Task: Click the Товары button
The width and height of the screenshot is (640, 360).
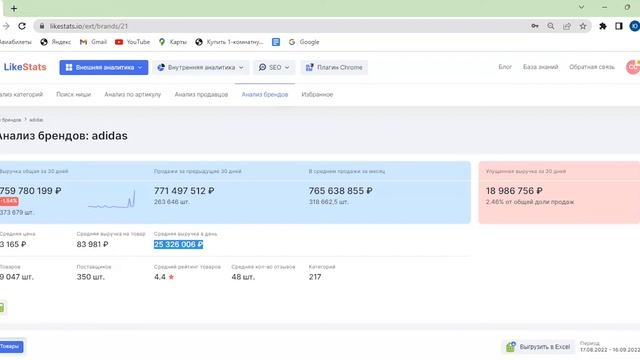Action: click(11, 347)
